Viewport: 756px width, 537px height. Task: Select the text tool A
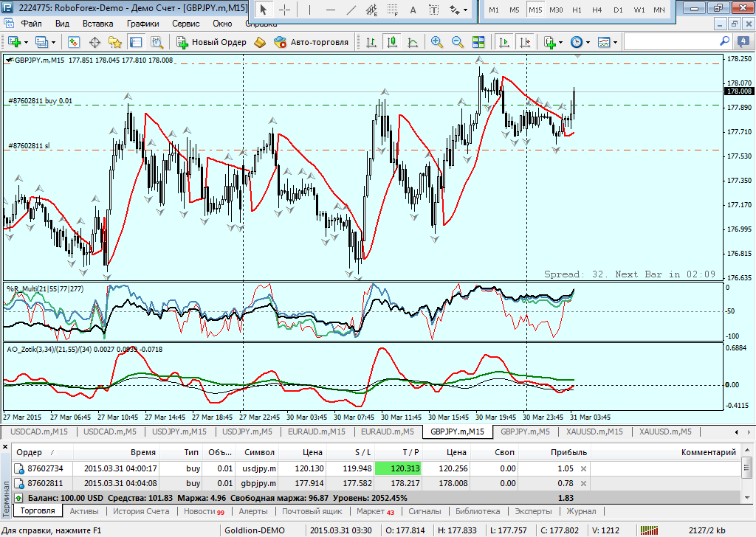point(413,10)
